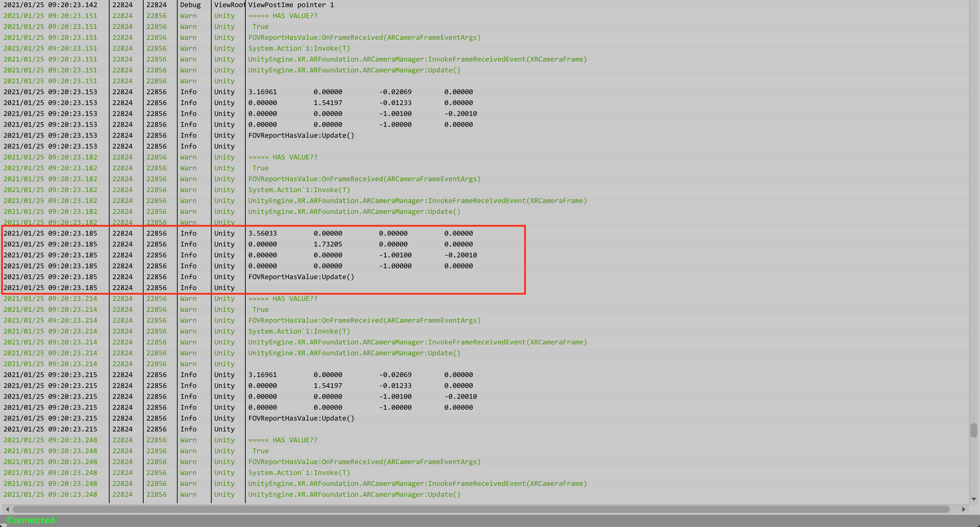Select FOVReportHasValue:Update() row at 09:20:23.153

pyautogui.click(x=301, y=135)
